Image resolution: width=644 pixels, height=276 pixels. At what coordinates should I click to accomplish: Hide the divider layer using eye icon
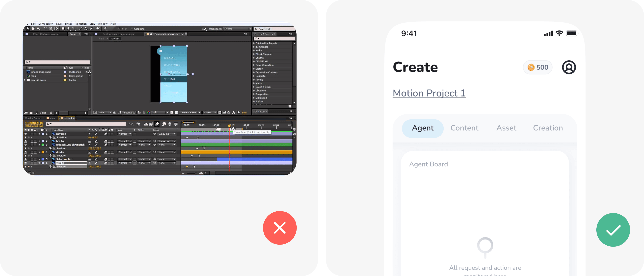(x=25, y=152)
